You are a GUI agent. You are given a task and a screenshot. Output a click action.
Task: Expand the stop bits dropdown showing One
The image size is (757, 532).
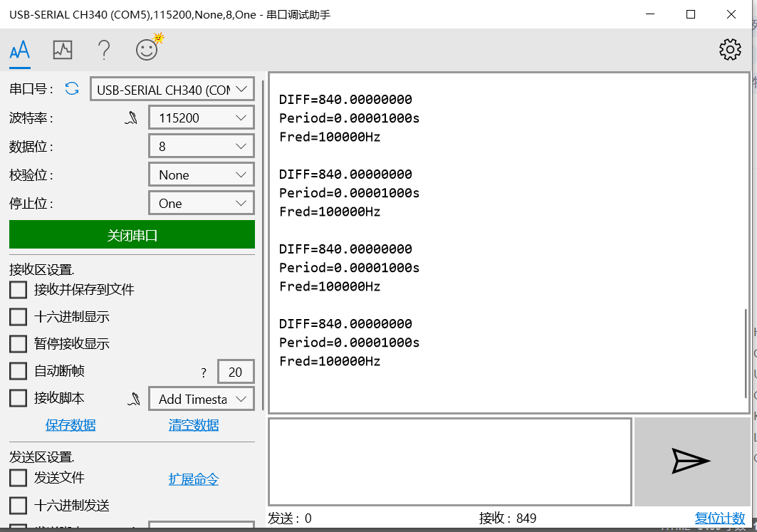coord(201,202)
